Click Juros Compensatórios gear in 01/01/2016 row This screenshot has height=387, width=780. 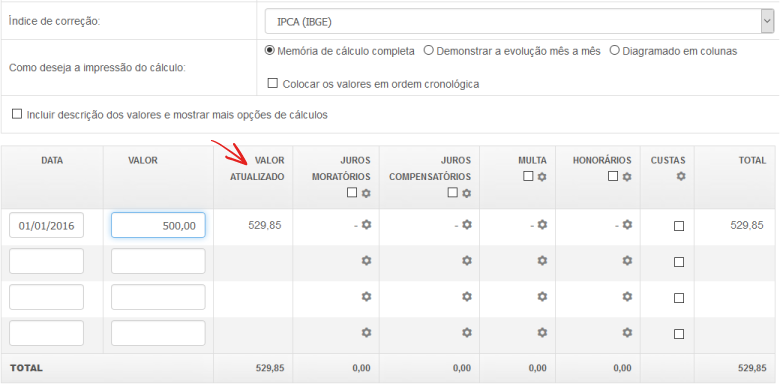click(466, 225)
